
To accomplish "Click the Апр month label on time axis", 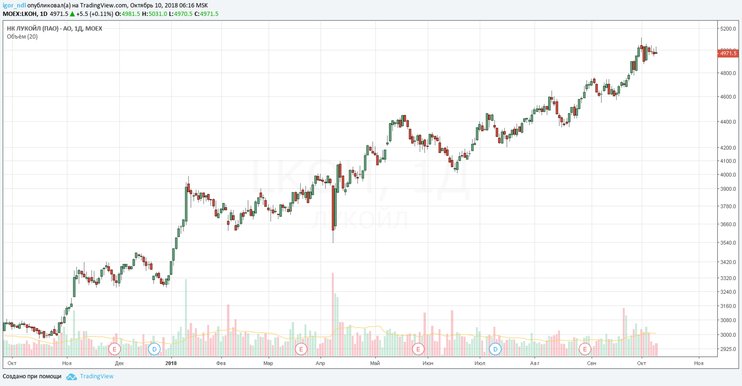I will click(320, 363).
